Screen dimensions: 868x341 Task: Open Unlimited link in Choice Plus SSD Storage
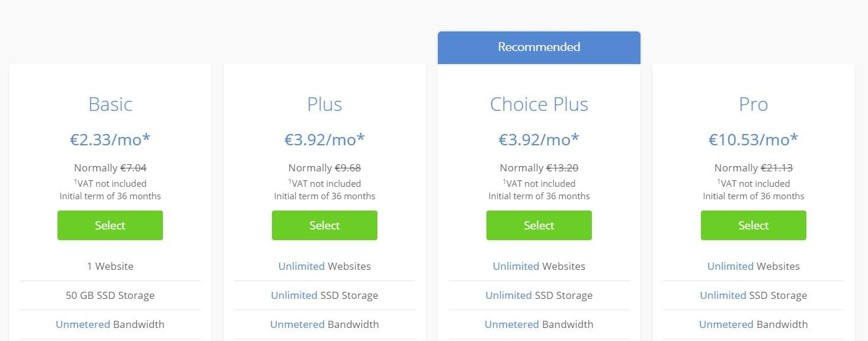508,295
